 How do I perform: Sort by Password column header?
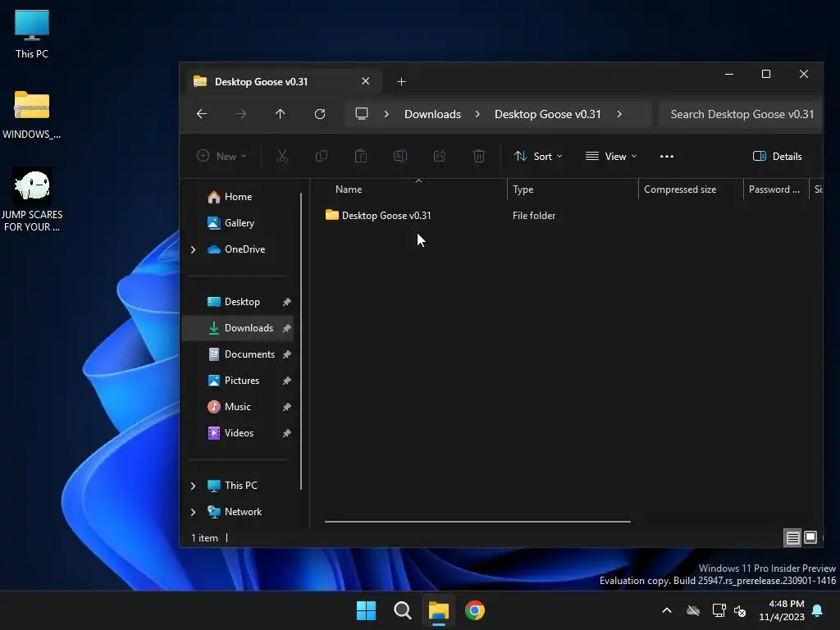click(774, 189)
